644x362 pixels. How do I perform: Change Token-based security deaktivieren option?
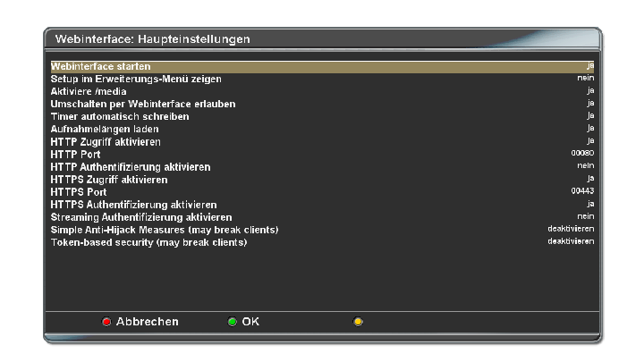(571, 241)
